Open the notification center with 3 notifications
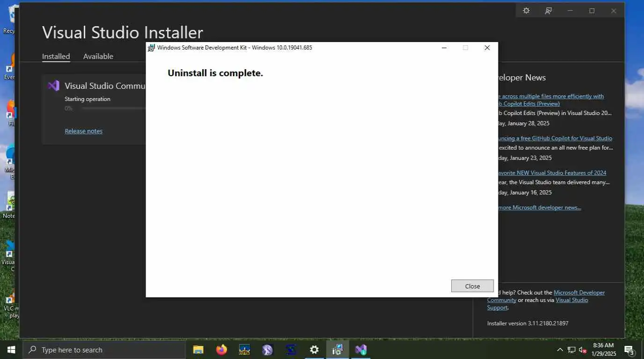 pyautogui.click(x=629, y=350)
